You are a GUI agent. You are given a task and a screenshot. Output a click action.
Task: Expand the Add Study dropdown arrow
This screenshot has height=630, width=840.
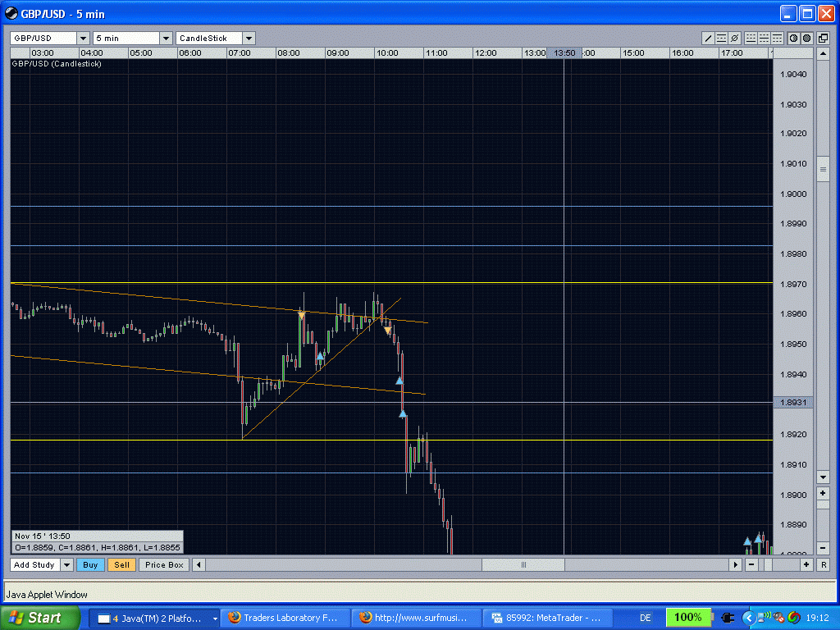point(66,564)
